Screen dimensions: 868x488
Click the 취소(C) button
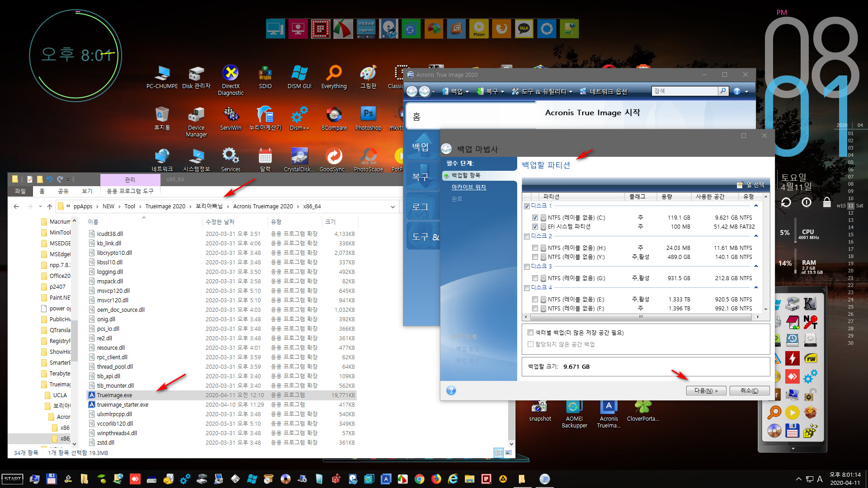tap(749, 390)
